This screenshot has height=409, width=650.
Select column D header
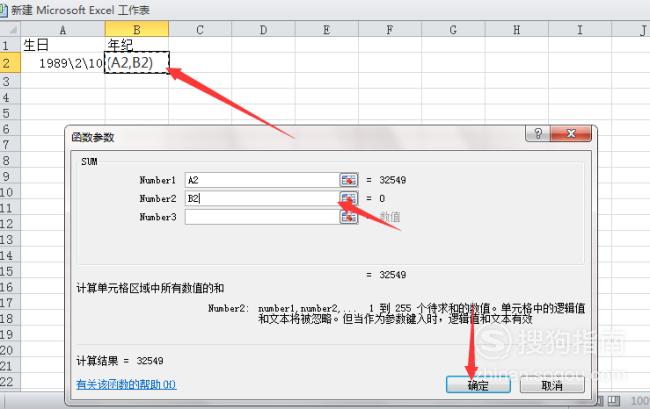click(x=263, y=29)
